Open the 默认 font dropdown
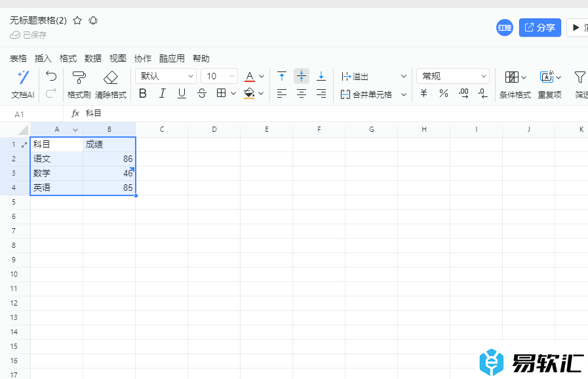 click(x=166, y=76)
